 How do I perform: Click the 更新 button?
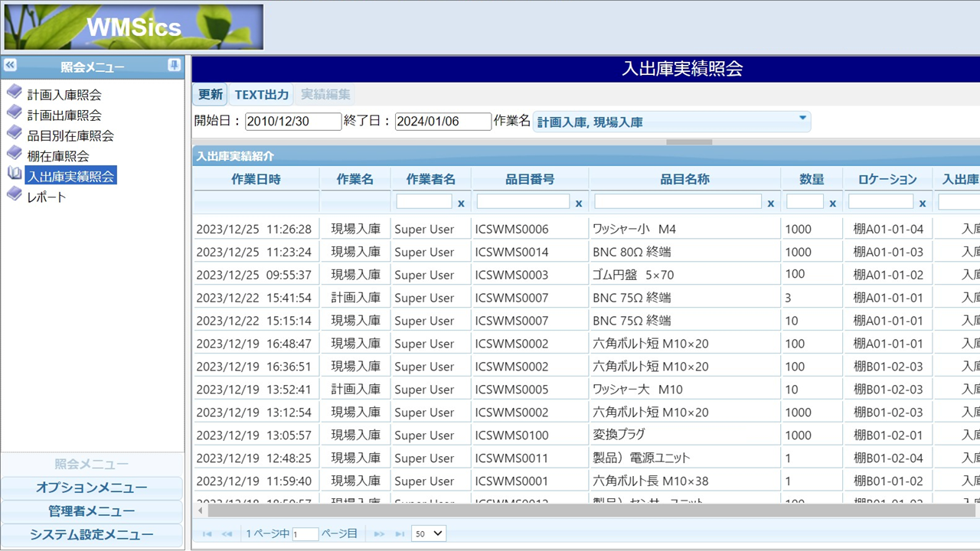pos(211,95)
